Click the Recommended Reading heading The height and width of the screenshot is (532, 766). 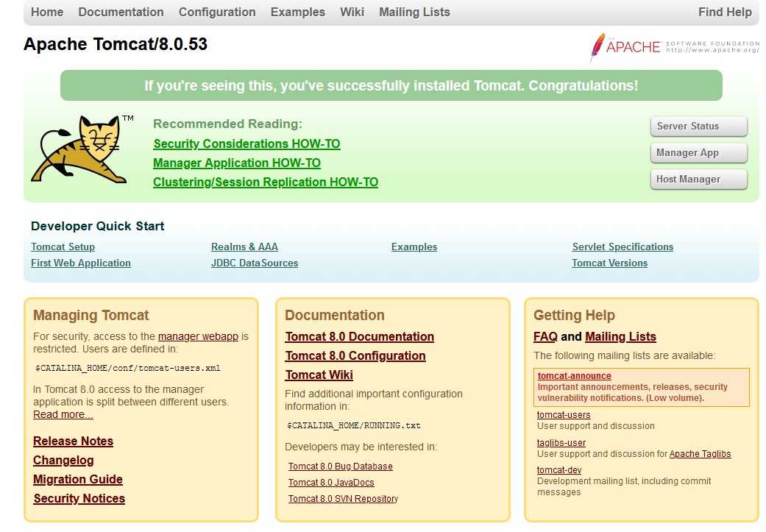227,124
